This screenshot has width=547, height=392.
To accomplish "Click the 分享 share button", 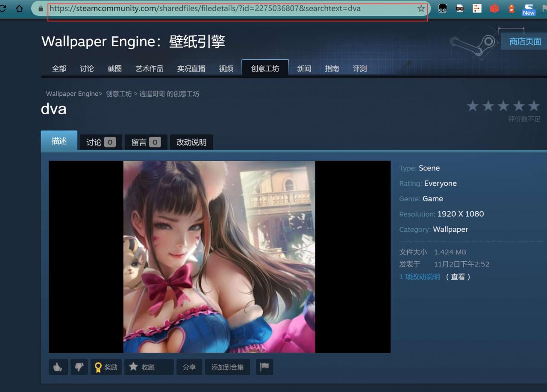I will [189, 367].
